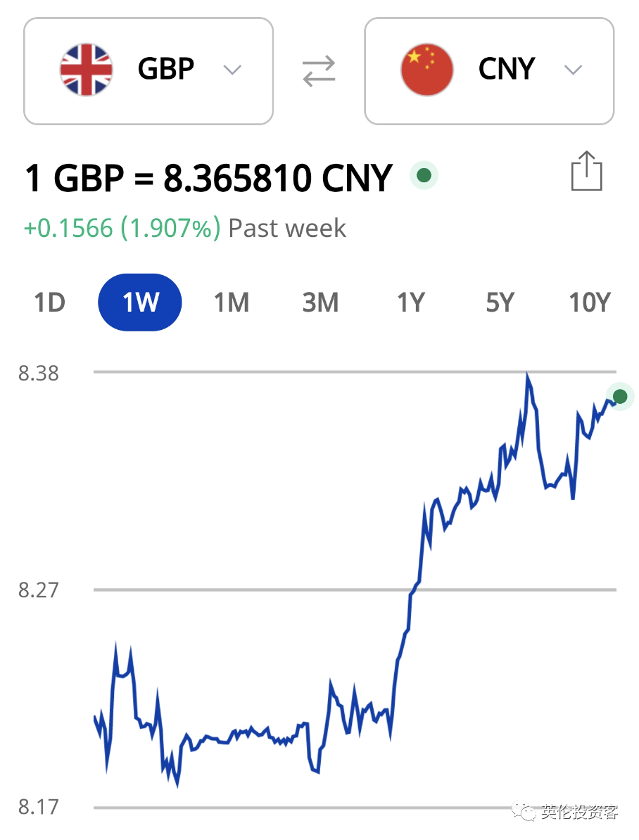The image size is (639, 840).
Task: Switch to the 1M chart range
Action: 232,303
